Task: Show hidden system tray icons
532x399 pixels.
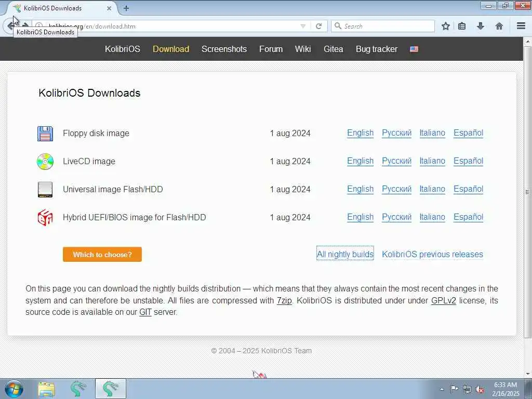Action: click(x=442, y=389)
